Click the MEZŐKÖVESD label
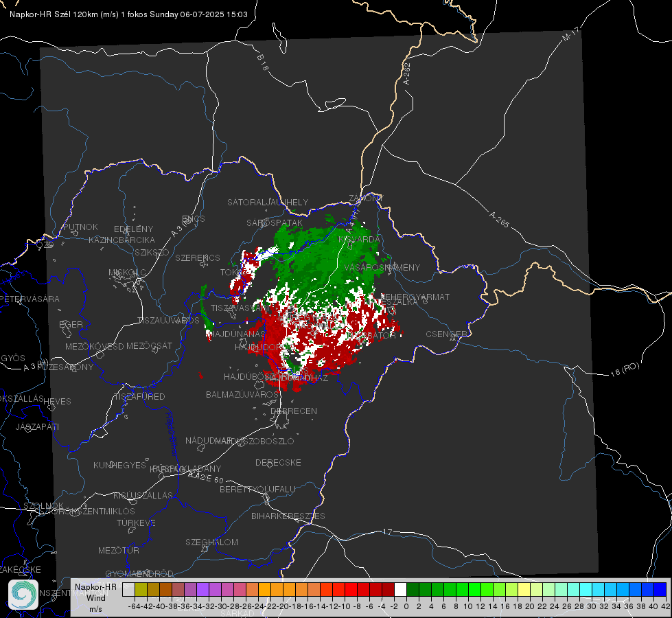The width and height of the screenshot is (672, 618). tap(95, 346)
